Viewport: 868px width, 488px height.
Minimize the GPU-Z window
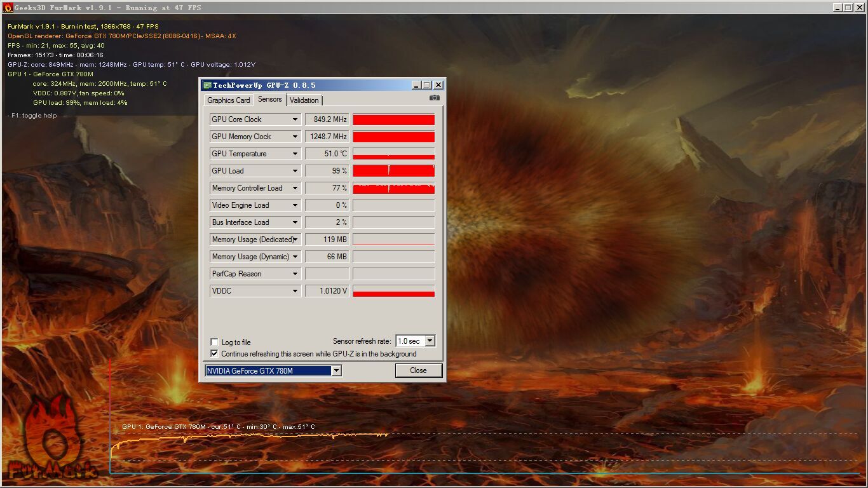click(x=416, y=85)
